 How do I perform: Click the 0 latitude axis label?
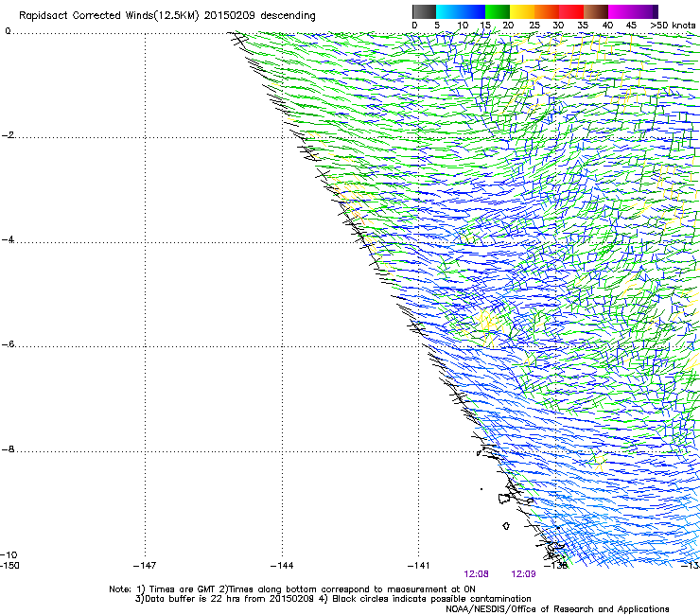click(x=8, y=31)
